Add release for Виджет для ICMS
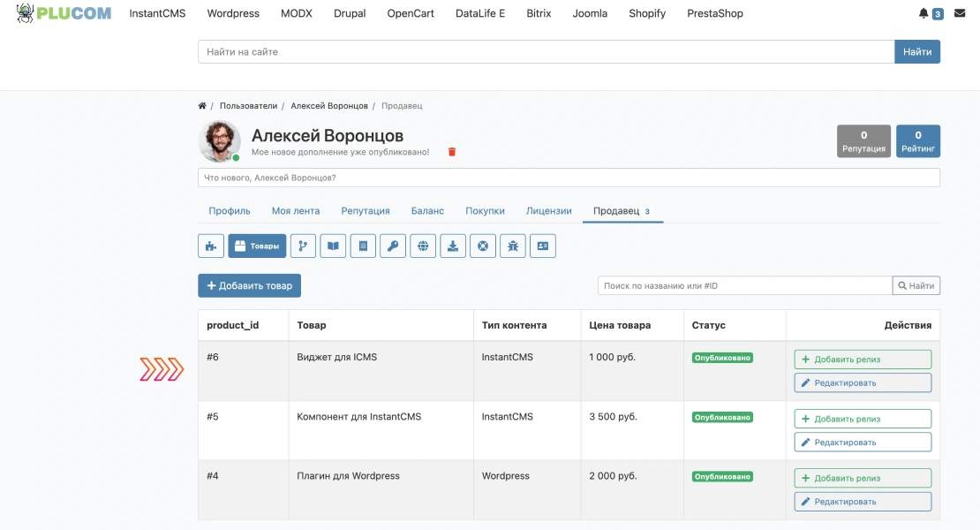Image resolution: width=980 pixels, height=530 pixels. pyautogui.click(x=863, y=360)
